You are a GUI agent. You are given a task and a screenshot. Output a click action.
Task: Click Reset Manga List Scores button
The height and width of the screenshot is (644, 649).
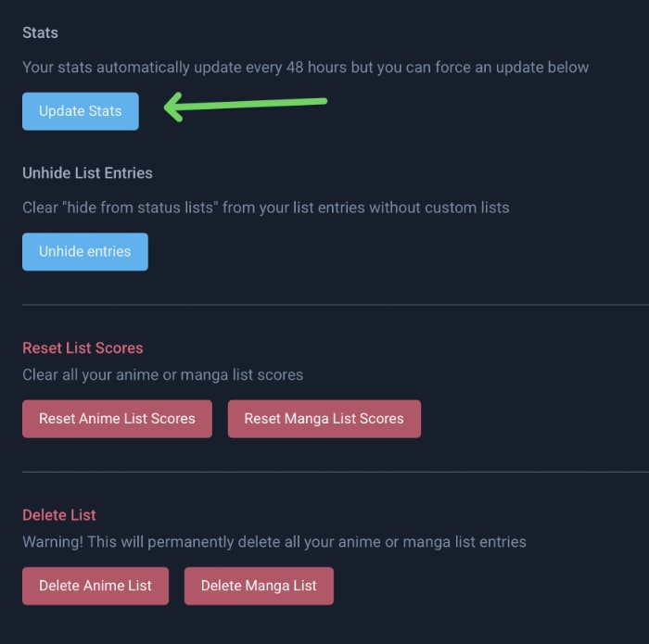click(x=324, y=419)
